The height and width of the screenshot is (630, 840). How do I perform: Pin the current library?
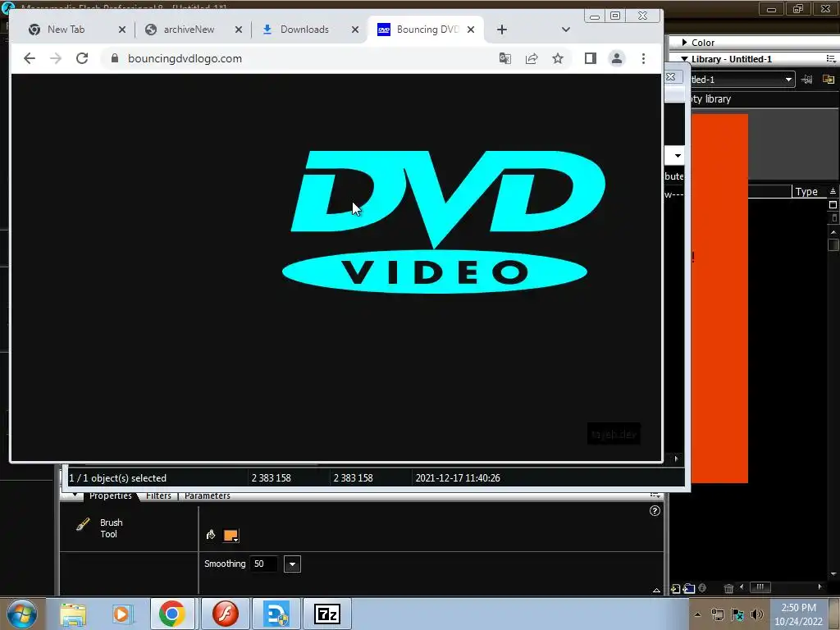pos(807,80)
